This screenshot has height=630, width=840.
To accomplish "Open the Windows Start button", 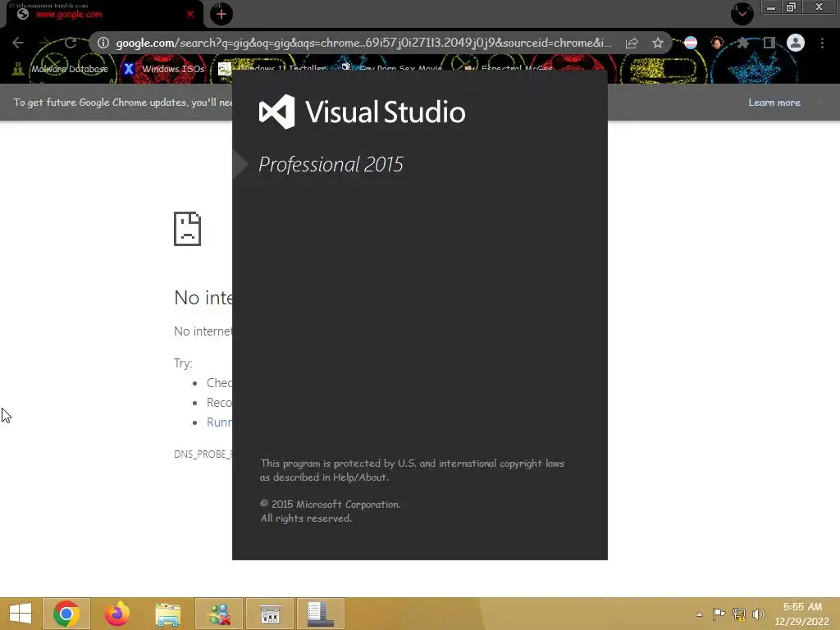I will point(21,614).
